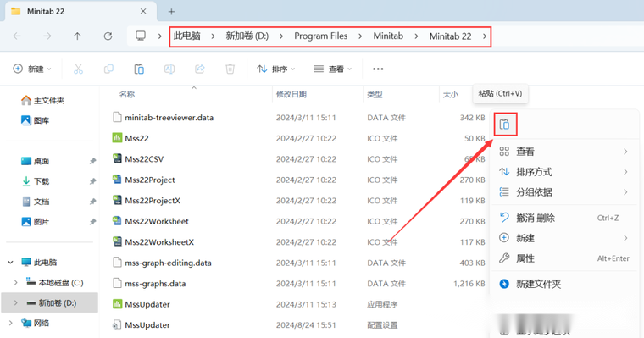
Task: Select the Mss22CSV file
Action: tap(138, 159)
